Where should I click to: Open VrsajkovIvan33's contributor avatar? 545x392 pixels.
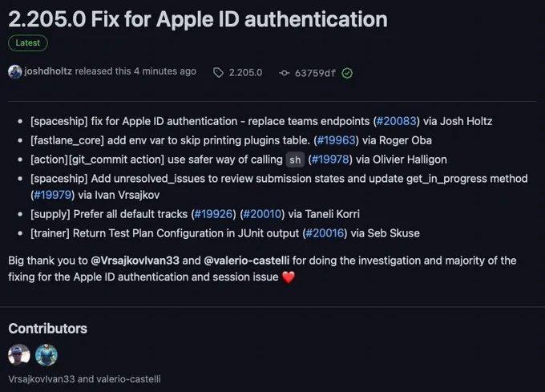pyautogui.click(x=19, y=355)
